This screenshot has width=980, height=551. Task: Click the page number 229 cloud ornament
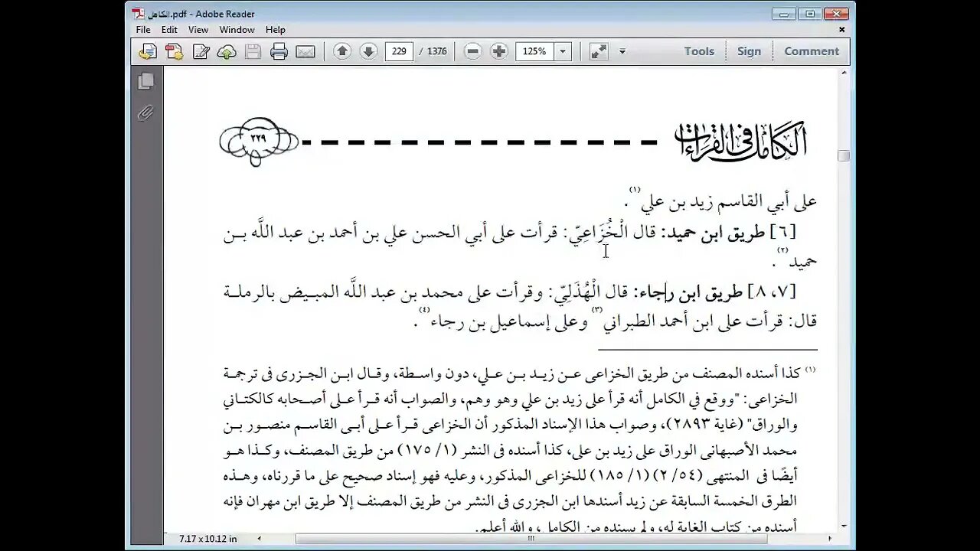258,142
